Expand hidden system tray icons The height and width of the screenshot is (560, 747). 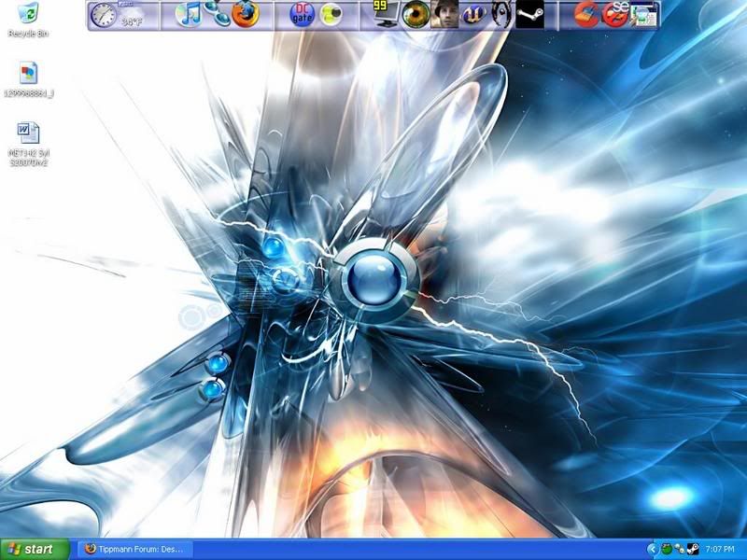(652, 549)
